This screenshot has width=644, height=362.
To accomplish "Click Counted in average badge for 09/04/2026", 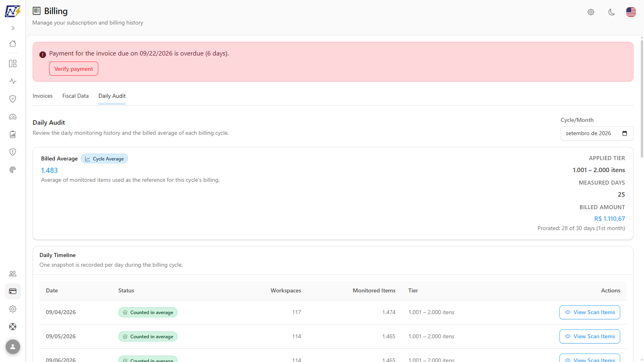I will tap(148, 313).
